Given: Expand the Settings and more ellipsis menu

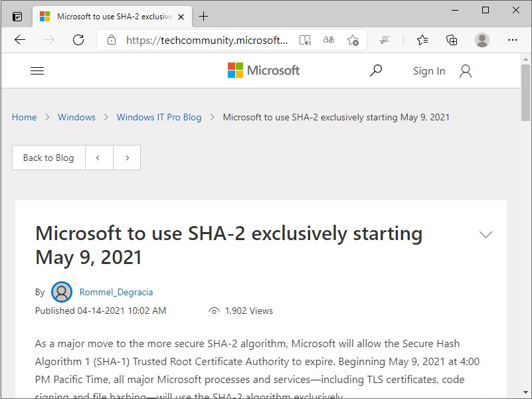Looking at the screenshot, I should pyautogui.click(x=513, y=40).
